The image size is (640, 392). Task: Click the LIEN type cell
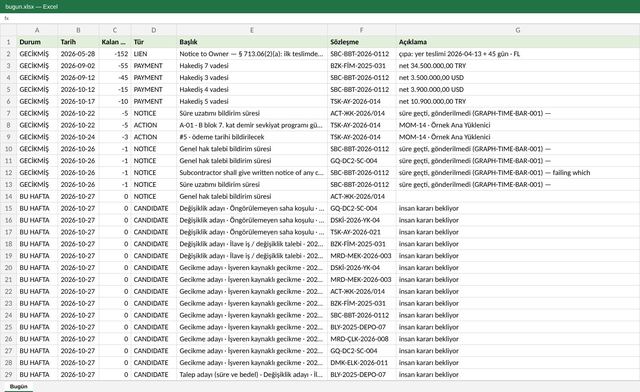tap(154, 54)
